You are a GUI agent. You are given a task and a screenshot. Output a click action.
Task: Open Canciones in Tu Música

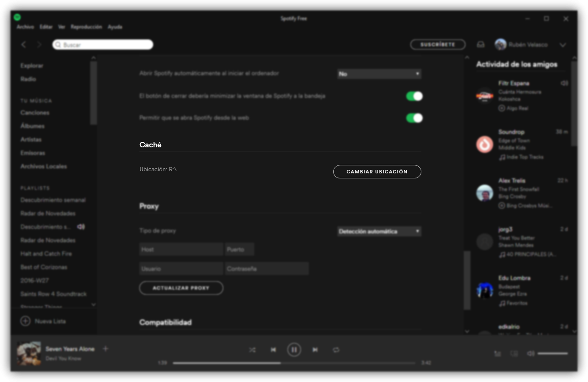coord(35,113)
